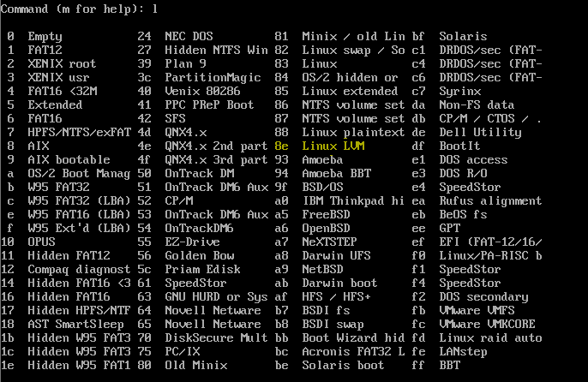Select 'Plan 9' entry

coord(186,63)
